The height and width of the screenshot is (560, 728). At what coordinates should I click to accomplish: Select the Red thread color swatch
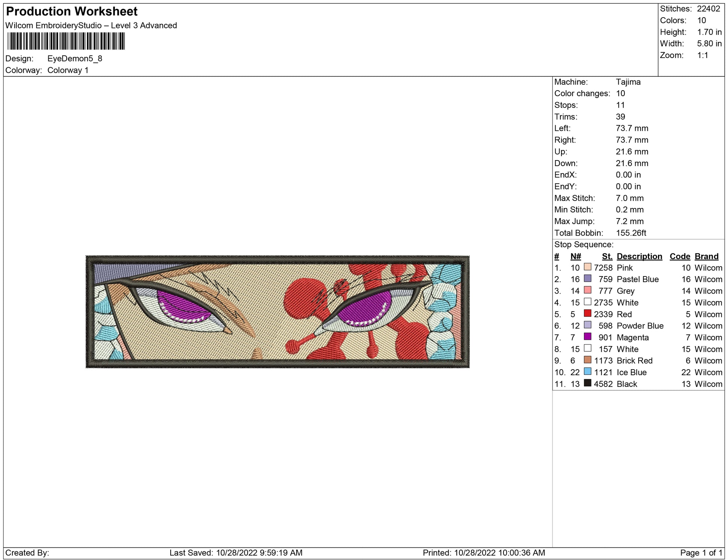tap(587, 313)
